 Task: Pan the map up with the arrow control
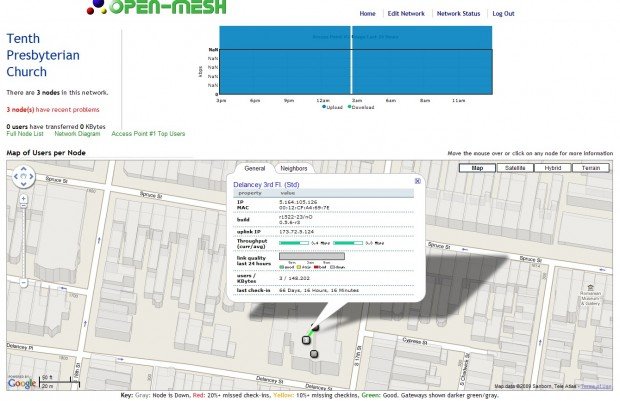click(x=23, y=169)
